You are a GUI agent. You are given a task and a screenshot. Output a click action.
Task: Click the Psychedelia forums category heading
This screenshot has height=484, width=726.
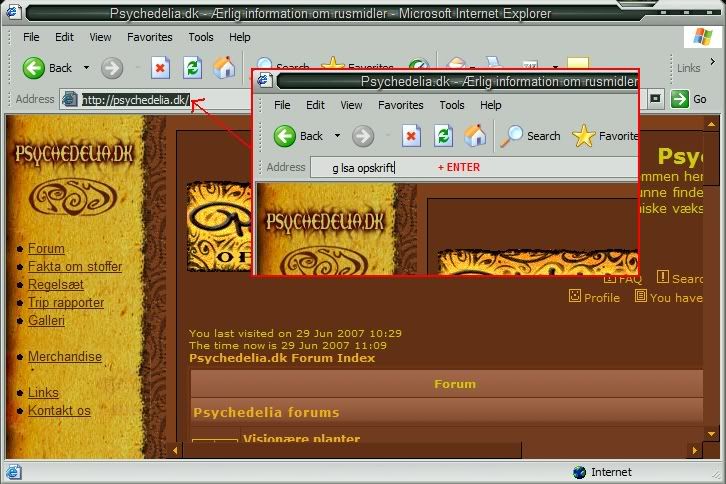266,413
